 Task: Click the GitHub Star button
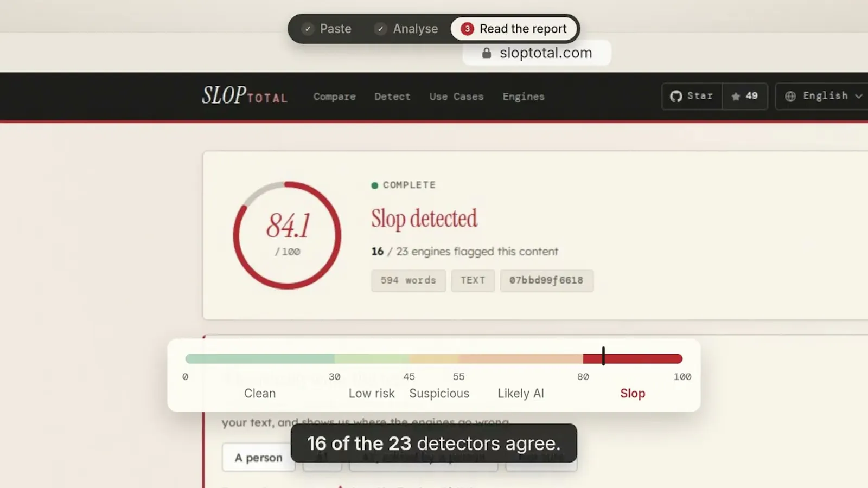(x=692, y=96)
